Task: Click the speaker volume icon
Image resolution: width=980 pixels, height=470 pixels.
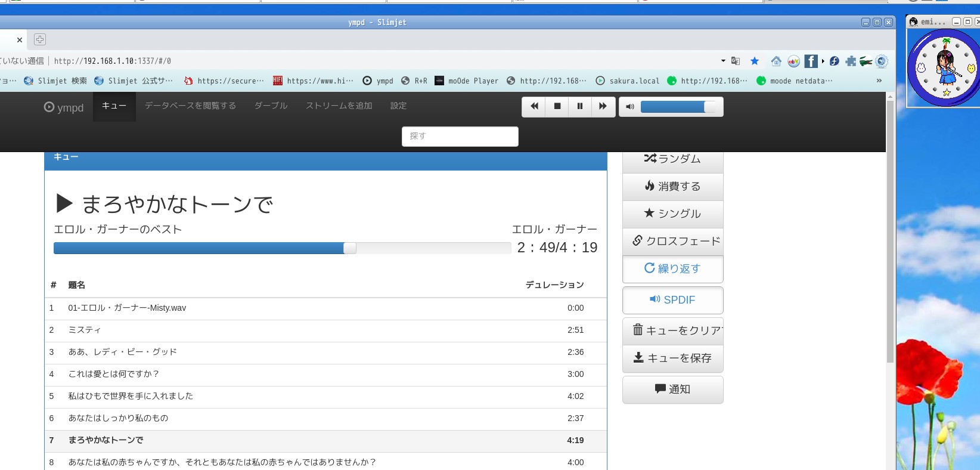Action: pyautogui.click(x=629, y=107)
